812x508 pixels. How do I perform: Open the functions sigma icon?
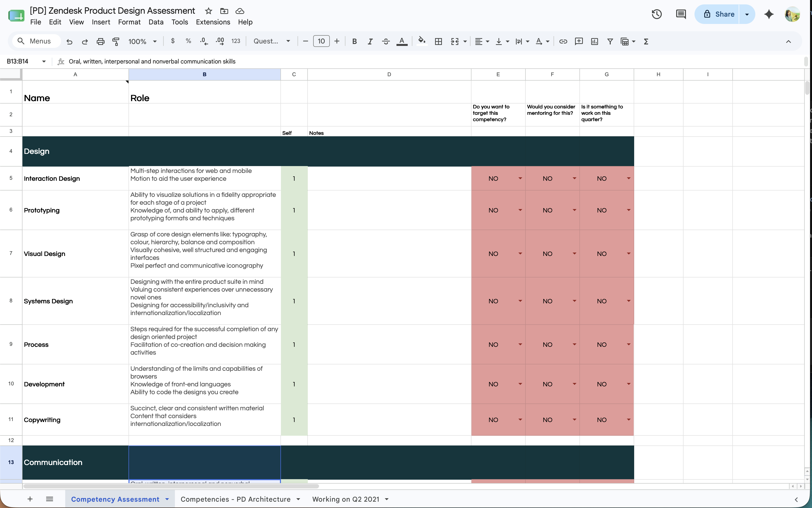click(x=646, y=41)
